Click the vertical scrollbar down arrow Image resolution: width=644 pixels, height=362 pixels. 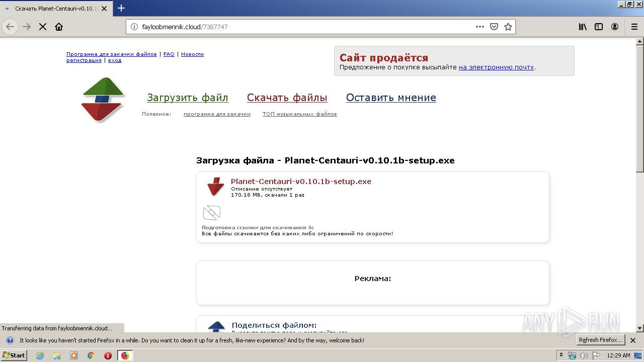[639, 328]
